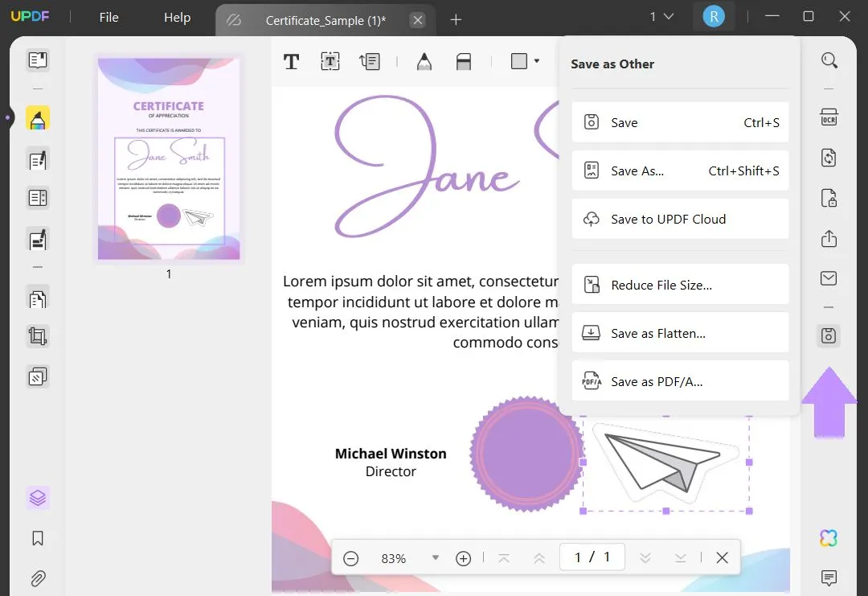Expand the shape tool dropdown
This screenshot has width=868, height=596.
pyautogui.click(x=534, y=60)
